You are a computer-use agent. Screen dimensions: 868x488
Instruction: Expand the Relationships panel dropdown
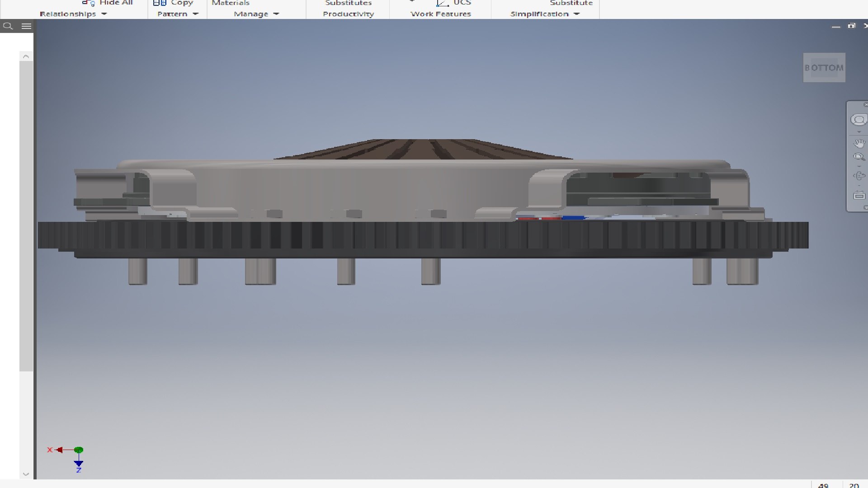[104, 14]
